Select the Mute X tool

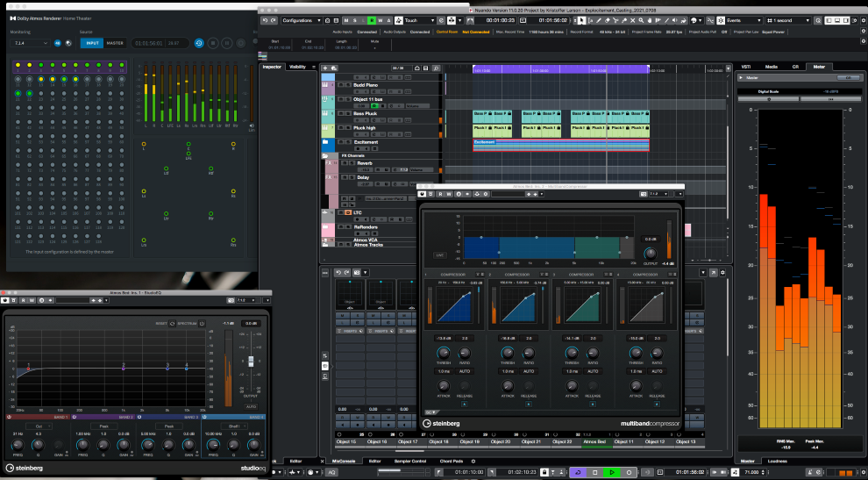tap(633, 20)
